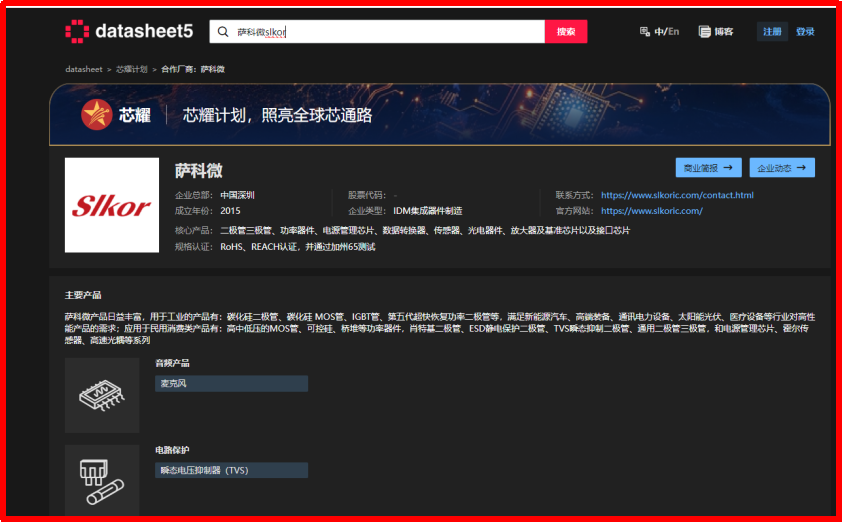Click arrow on 企业动态 button
Viewport: 843px width, 523px height.
(x=801, y=168)
